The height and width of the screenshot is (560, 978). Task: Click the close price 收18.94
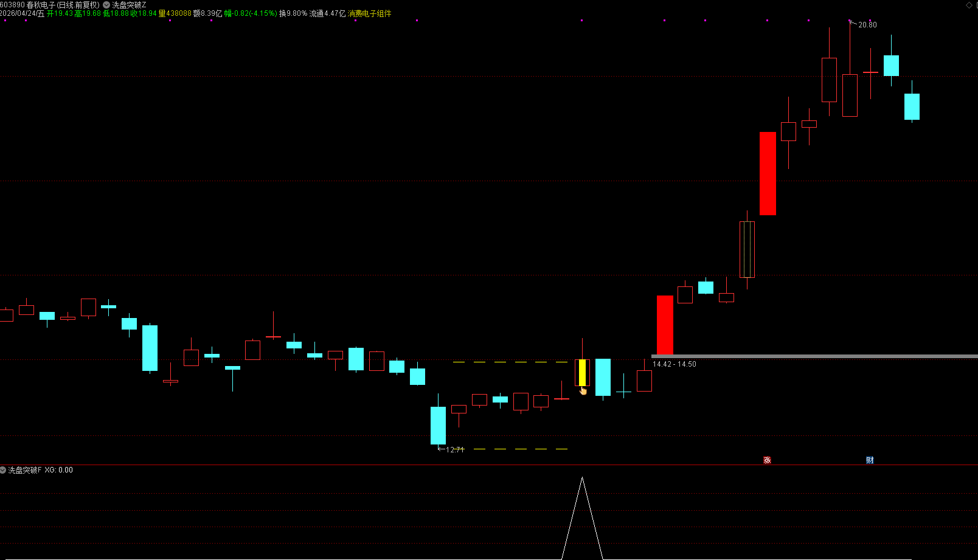point(144,13)
